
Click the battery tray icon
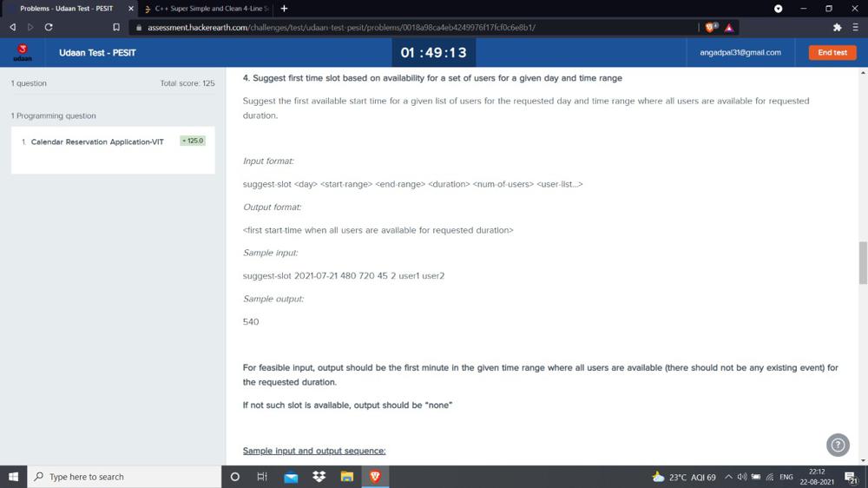point(756,477)
